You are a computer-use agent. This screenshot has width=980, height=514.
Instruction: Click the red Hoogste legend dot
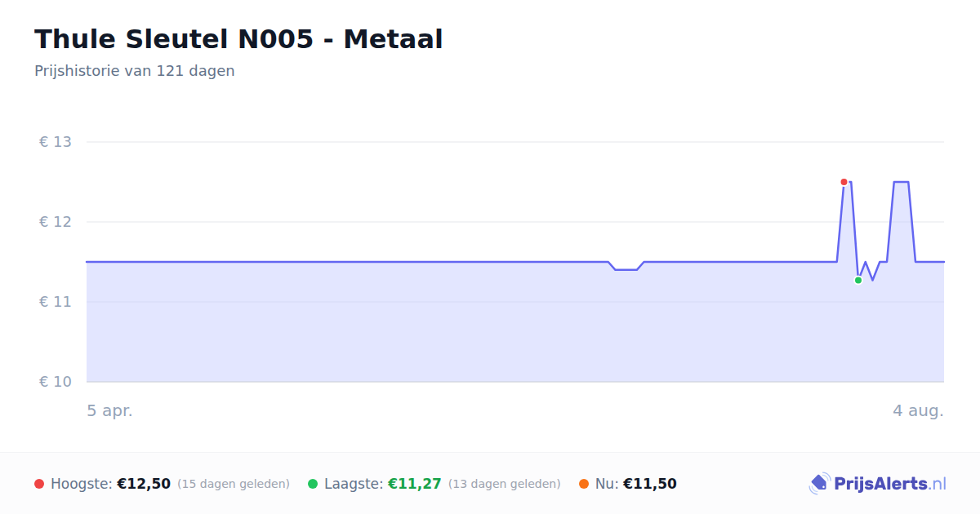click(x=39, y=484)
